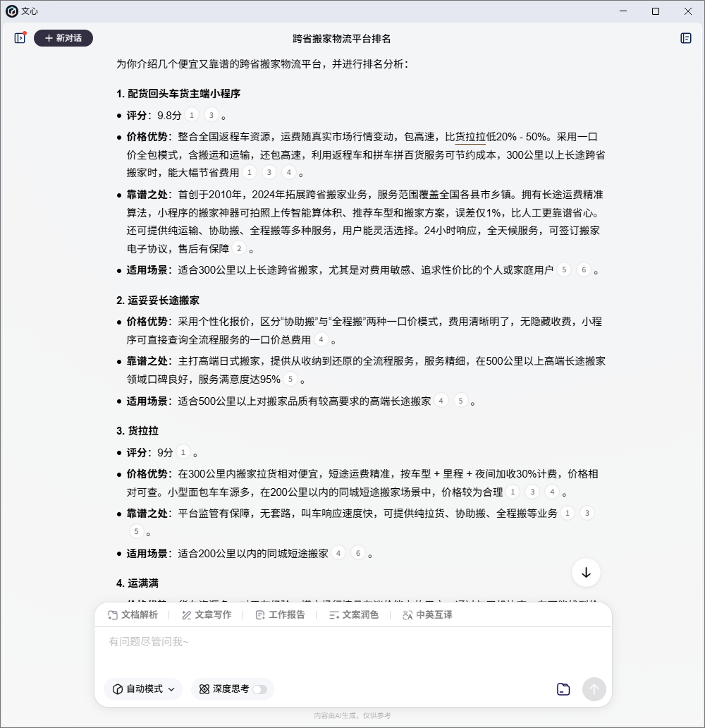Click the 工作报告 document icon

click(260, 615)
